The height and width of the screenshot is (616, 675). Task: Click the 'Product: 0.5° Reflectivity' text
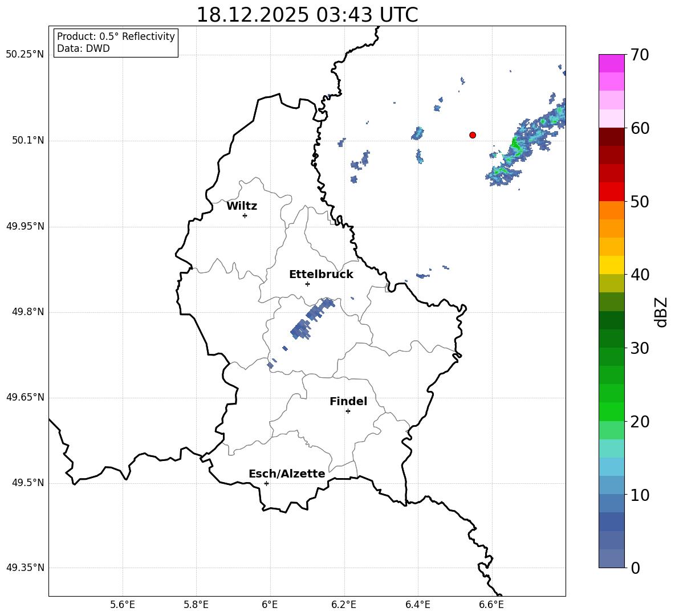pos(116,36)
